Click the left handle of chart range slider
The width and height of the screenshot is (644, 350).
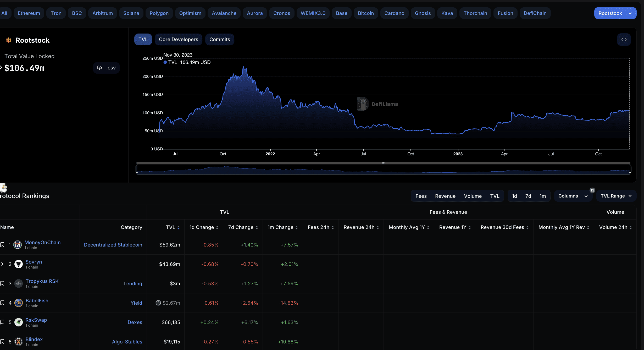point(137,169)
